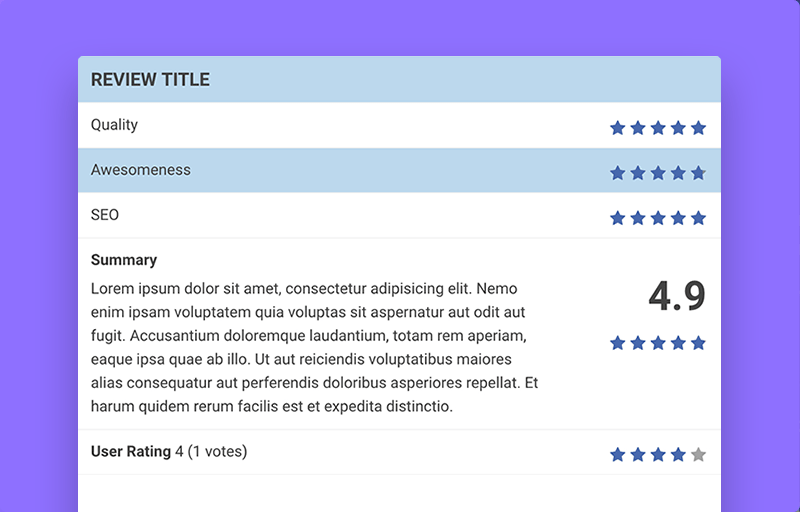Click the first star in Quality row
The image size is (800, 512).
(x=617, y=127)
